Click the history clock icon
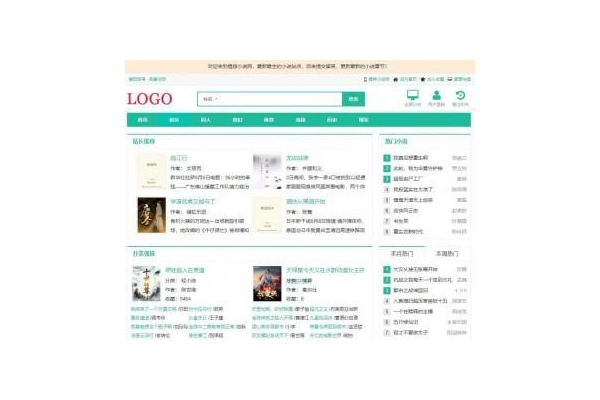 (461, 95)
